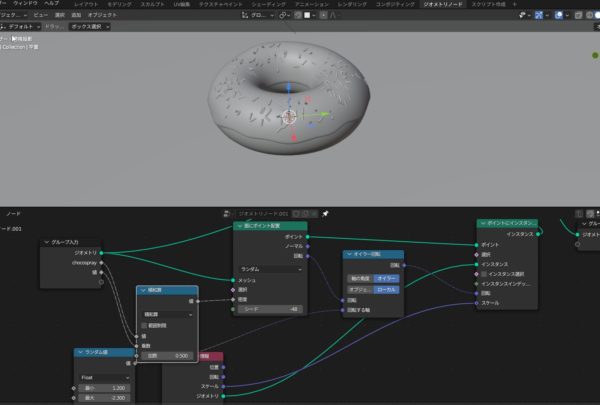Click the シード value field
This screenshot has height=405, width=600.
pyautogui.click(x=270, y=309)
